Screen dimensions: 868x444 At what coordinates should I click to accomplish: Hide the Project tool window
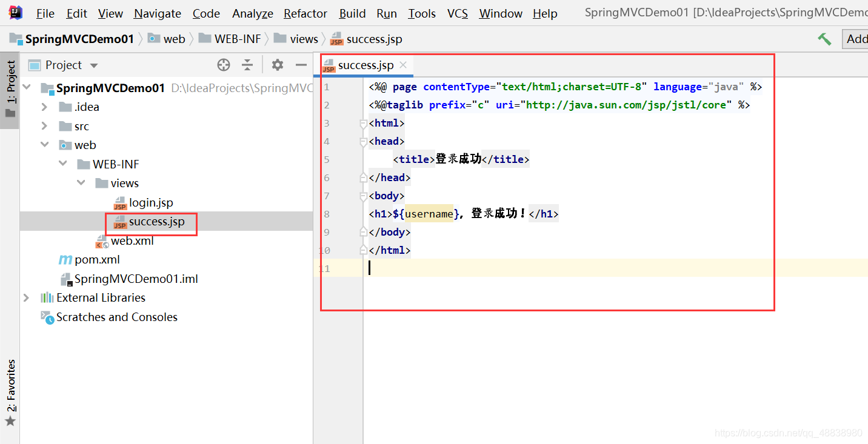[x=301, y=65]
